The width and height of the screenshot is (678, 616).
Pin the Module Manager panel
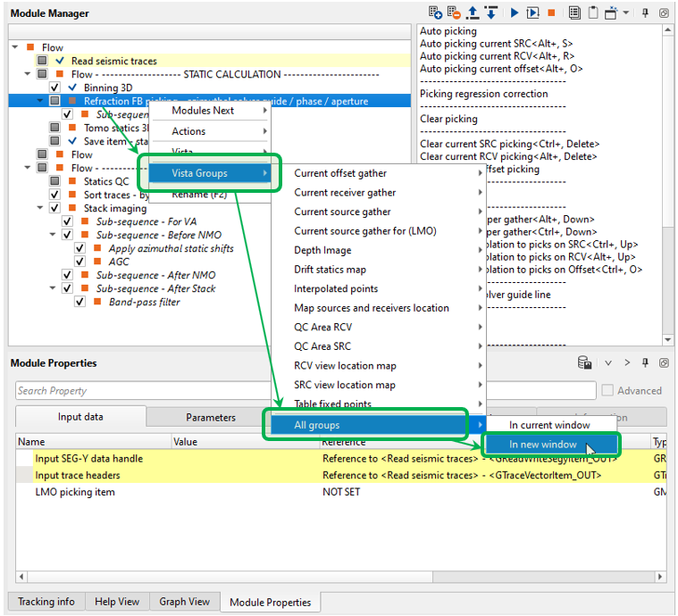[x=646, y=12]
